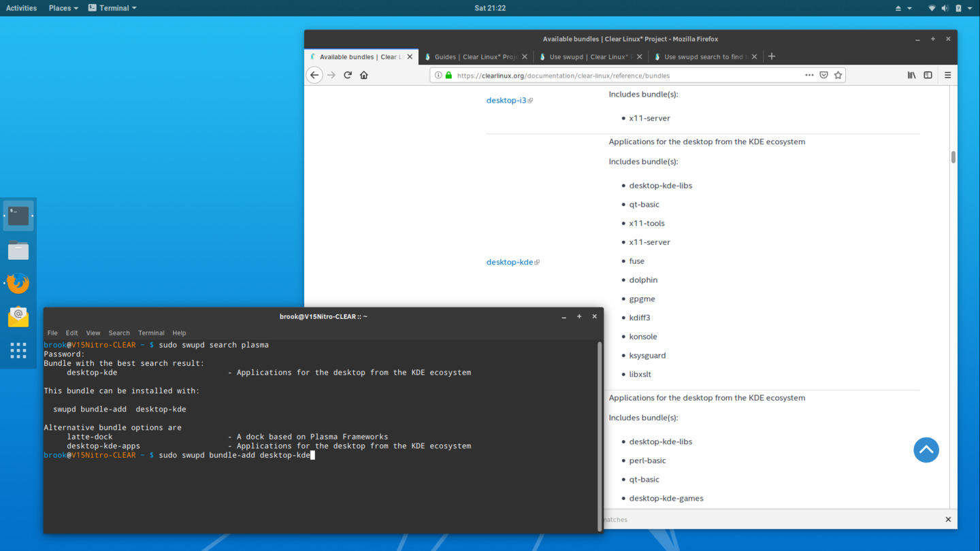Open the Terminal menu in terminal window
Image resolution: width=980 pixels, height=551 pixels.
151,333
